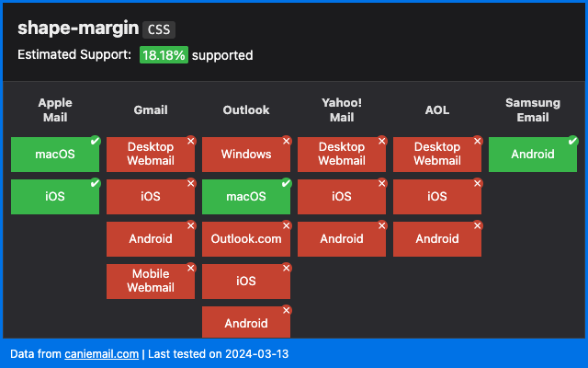Click the Samsung Email column header

533,110
